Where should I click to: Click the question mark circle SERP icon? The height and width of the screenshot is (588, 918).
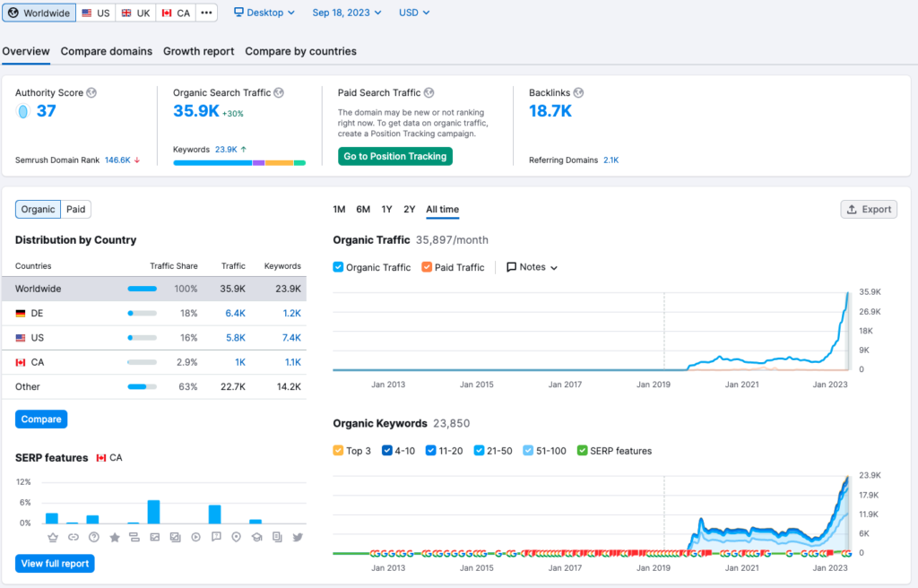point(93,537)
